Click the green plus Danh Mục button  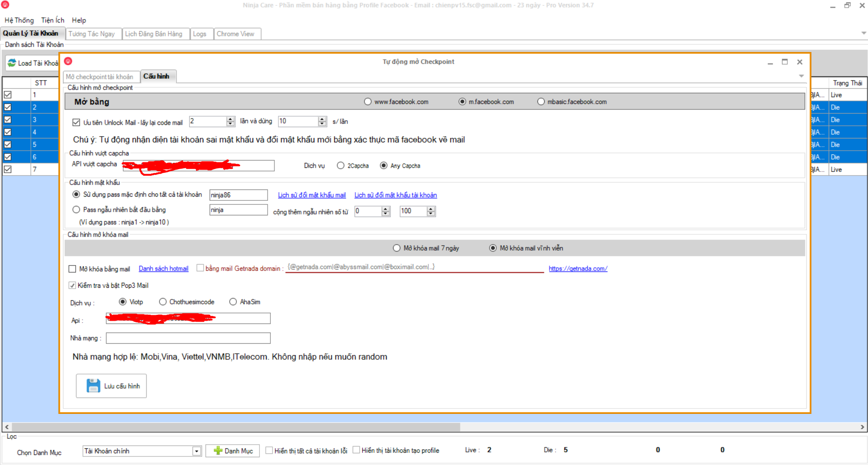233,451
